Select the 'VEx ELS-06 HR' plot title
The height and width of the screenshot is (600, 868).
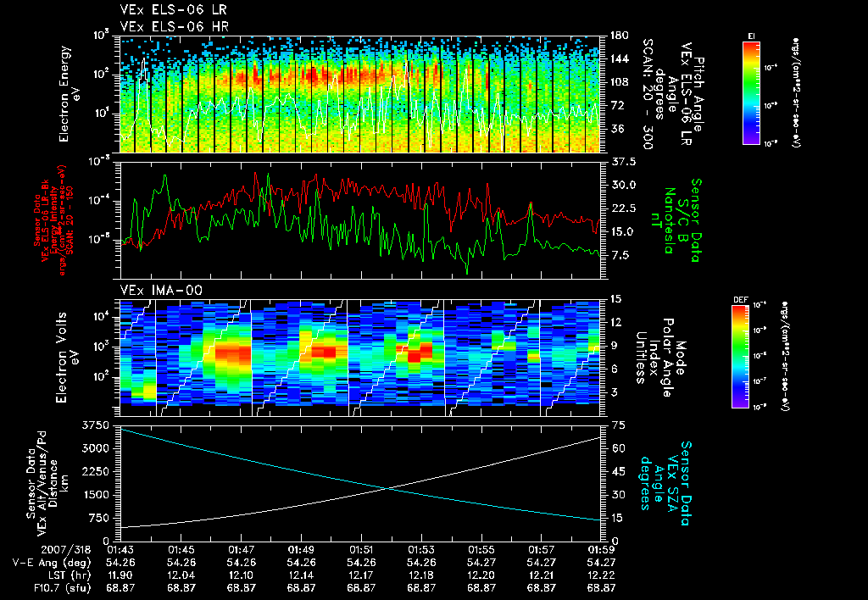[174, 26]
